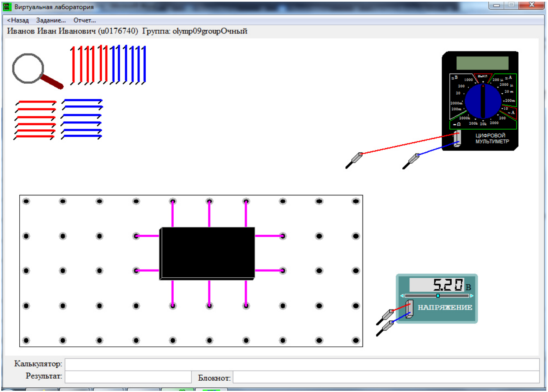Open the Отчет... menu

85,20
